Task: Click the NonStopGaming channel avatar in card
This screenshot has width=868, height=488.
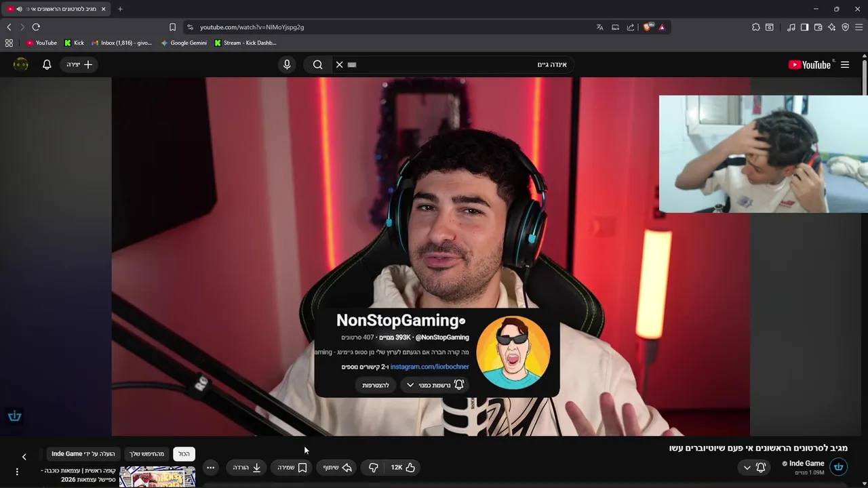Action: (513, 352)
